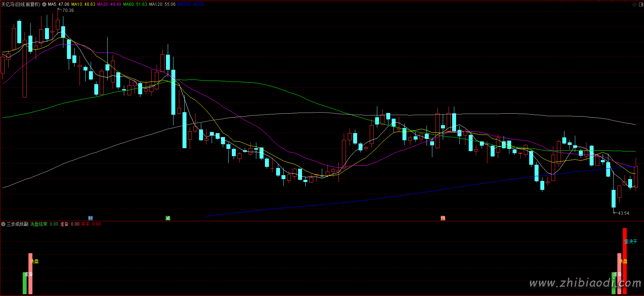This screenshot has width=644, height=296.
Task: Click the 70.38 high price marker
Action: click(x=68, y=10)
